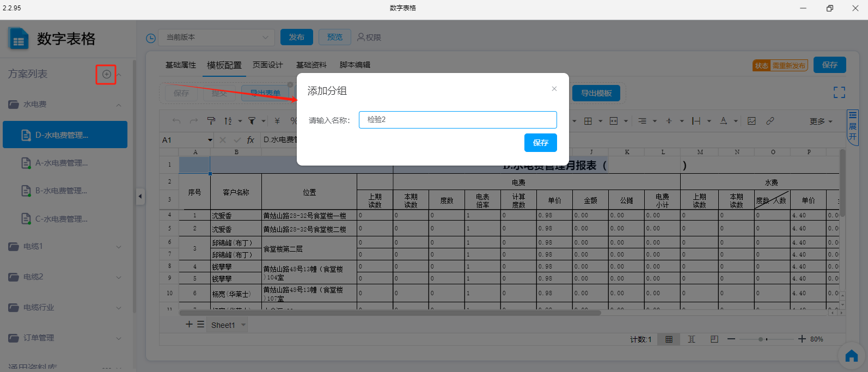
Task: Click the undo arrow in spreadsheet toolbar
Action: pyautogui.click(x=176, y=121)
